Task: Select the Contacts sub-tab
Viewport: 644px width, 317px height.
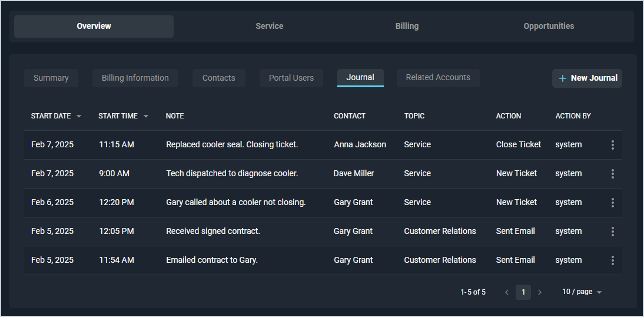Action: (x=218, y=78)
